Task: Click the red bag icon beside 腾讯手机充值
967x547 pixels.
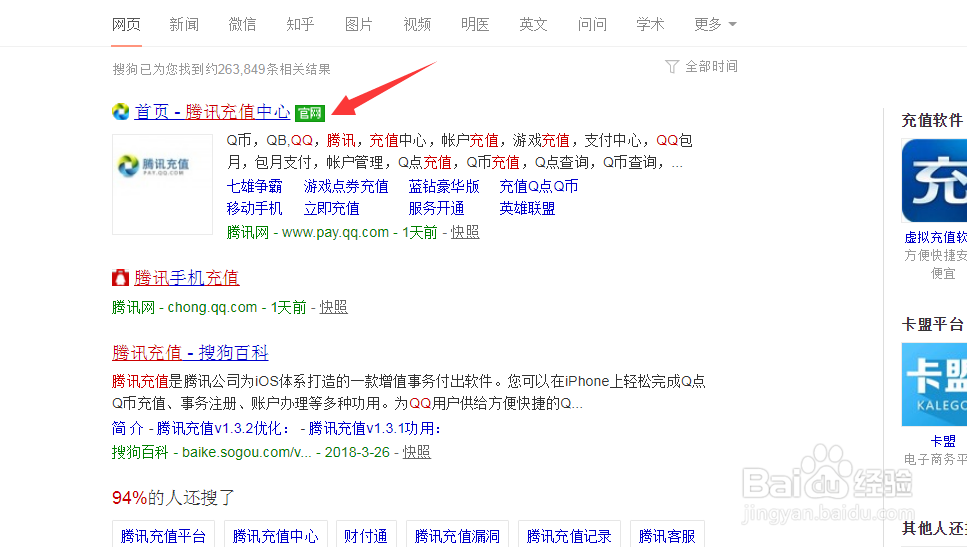Action: (x=120, y=278)
